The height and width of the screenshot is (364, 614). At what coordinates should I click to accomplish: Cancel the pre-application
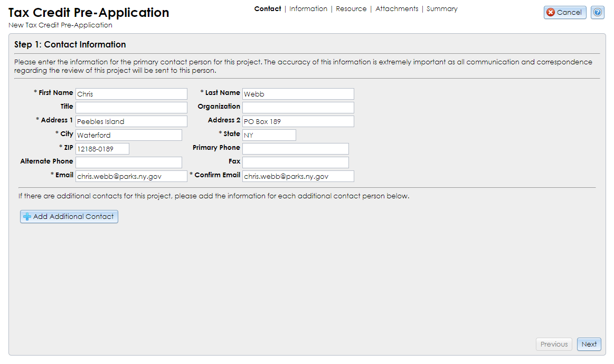(x=564, y=12)
